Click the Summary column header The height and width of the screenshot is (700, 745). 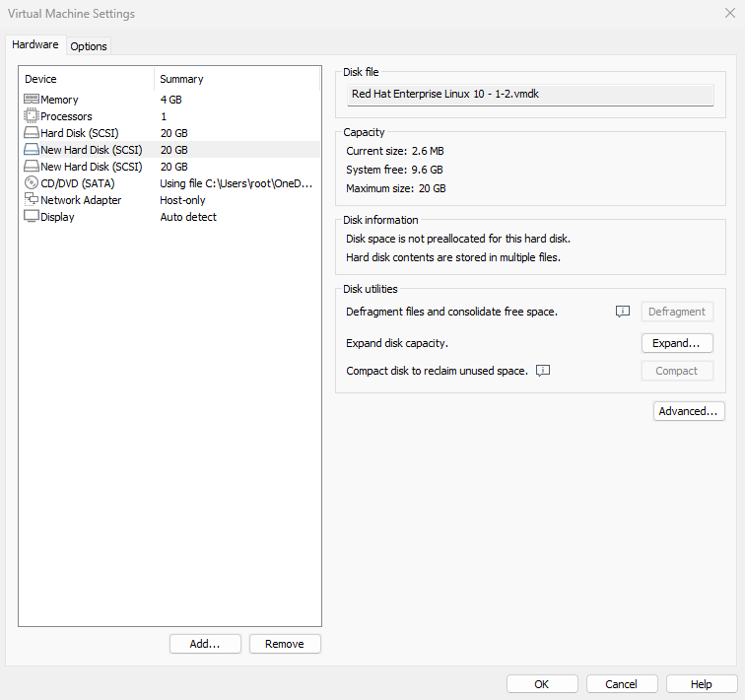182,79
